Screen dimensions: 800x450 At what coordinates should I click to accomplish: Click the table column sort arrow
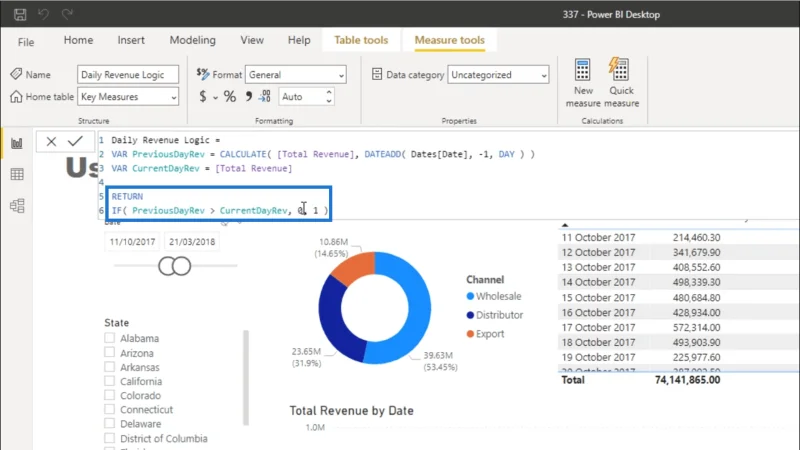[565, 224]
